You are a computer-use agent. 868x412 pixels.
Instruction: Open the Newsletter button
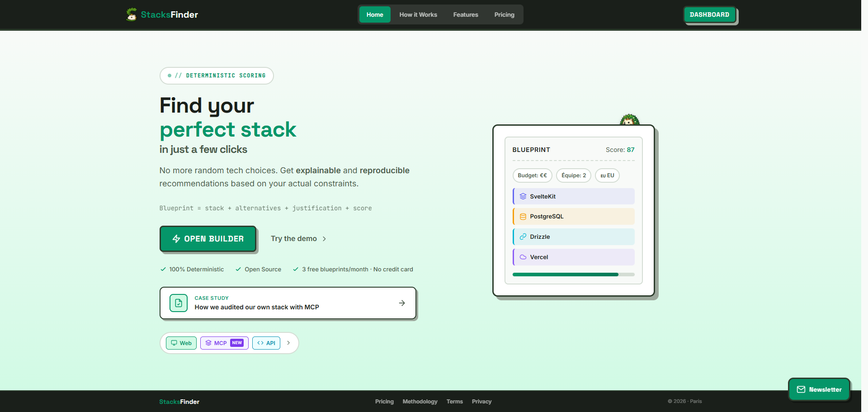coord(819,389)
